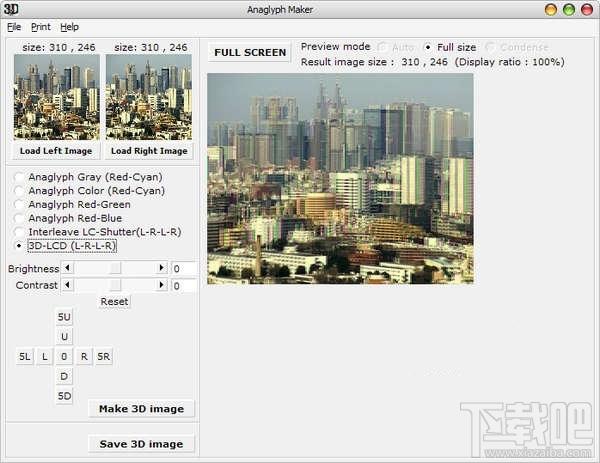Click the right image thumbnail
The image size is (600, 463).
tap(149, 97)
